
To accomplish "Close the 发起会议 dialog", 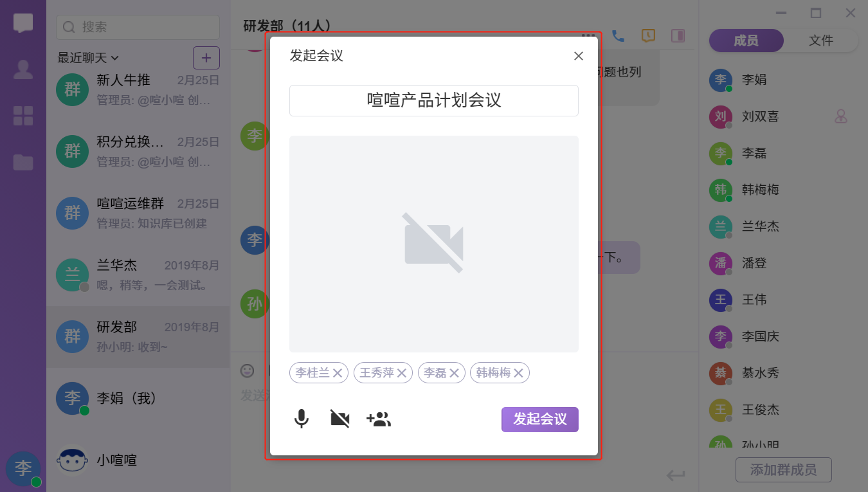I will [x=578, y=56].
